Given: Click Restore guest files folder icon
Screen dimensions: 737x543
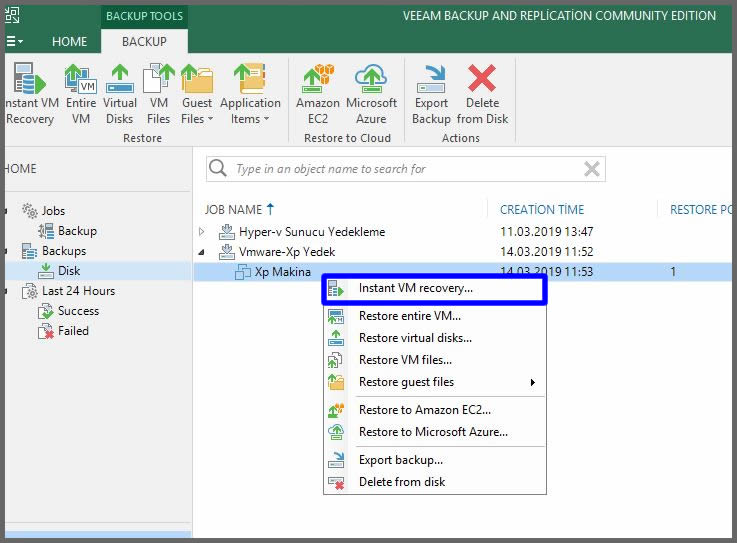Looking at the screenshot, I should (x=336, y=382).
